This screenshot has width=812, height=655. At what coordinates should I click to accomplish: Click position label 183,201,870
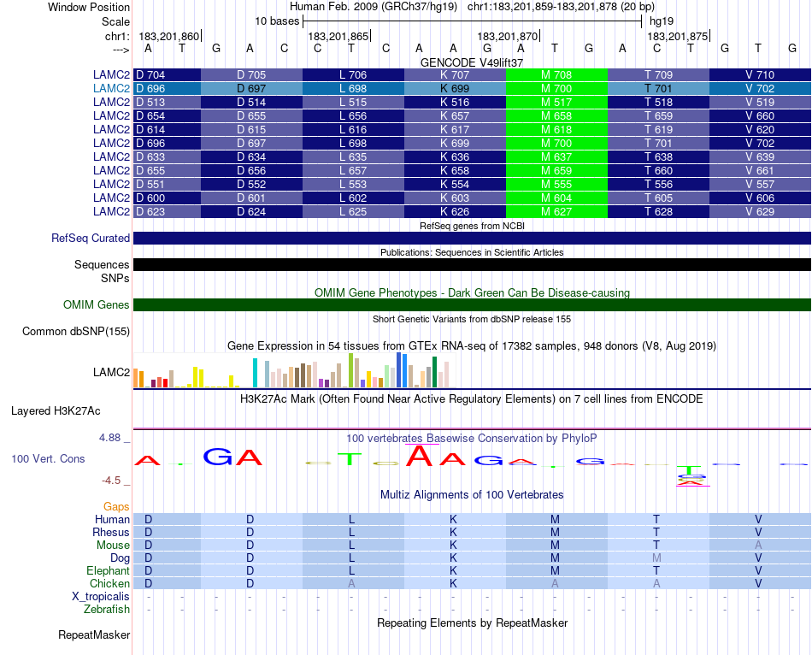click(x=508, y=36)
